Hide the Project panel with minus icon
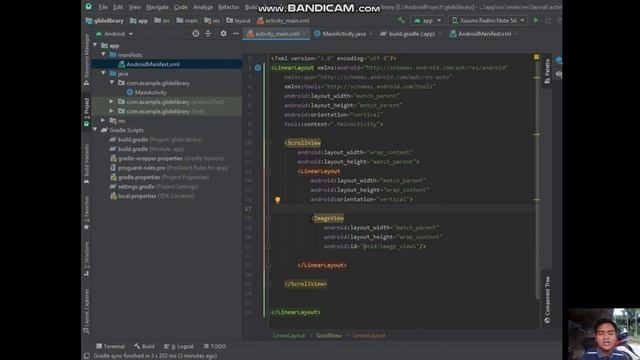This screenshot has width=640, height=360. coord(236,33)
